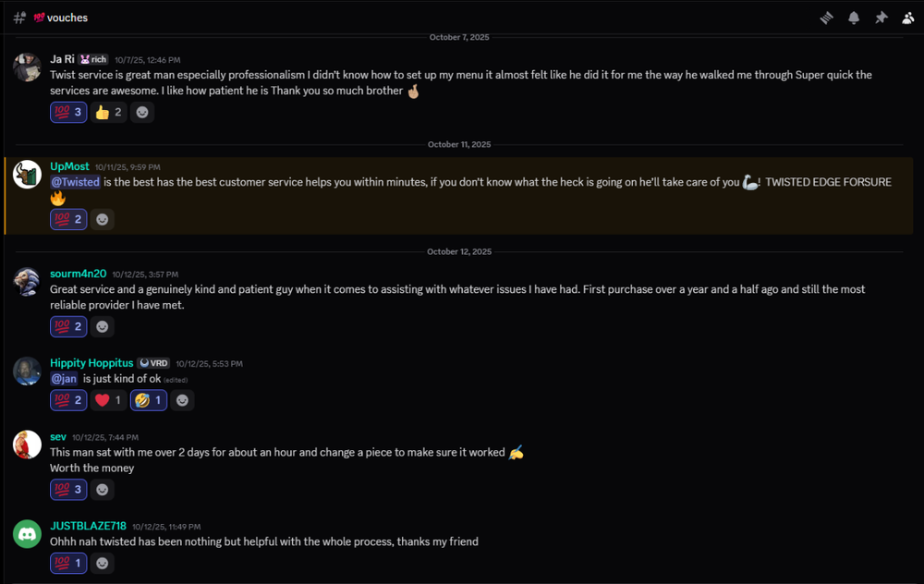The width and height of the screenshot is (924, 584).
Task: Toggle laughing emoji reaction on Hippity Hoppitus's message
Action: pos(148,400)
